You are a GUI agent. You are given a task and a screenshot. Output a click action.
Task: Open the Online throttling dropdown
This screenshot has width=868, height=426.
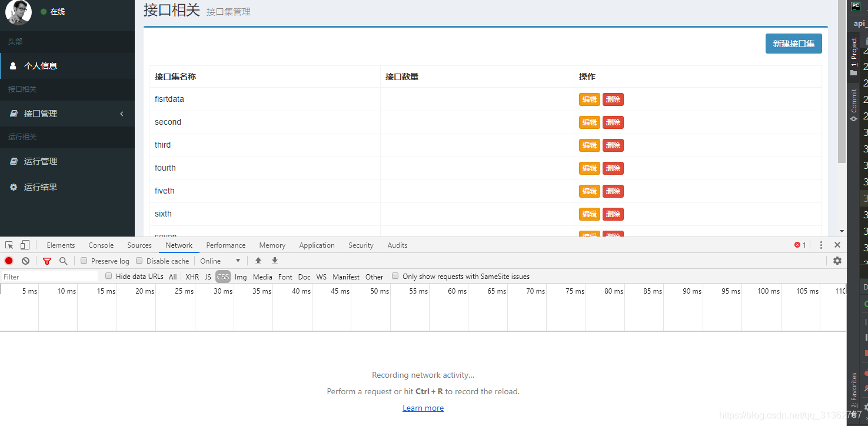221,261
